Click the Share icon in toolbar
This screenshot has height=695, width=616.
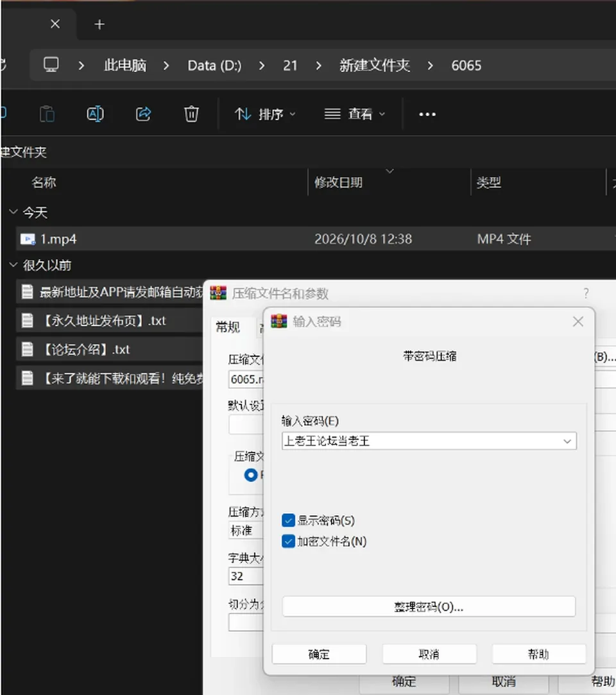[x=143, y=114]
